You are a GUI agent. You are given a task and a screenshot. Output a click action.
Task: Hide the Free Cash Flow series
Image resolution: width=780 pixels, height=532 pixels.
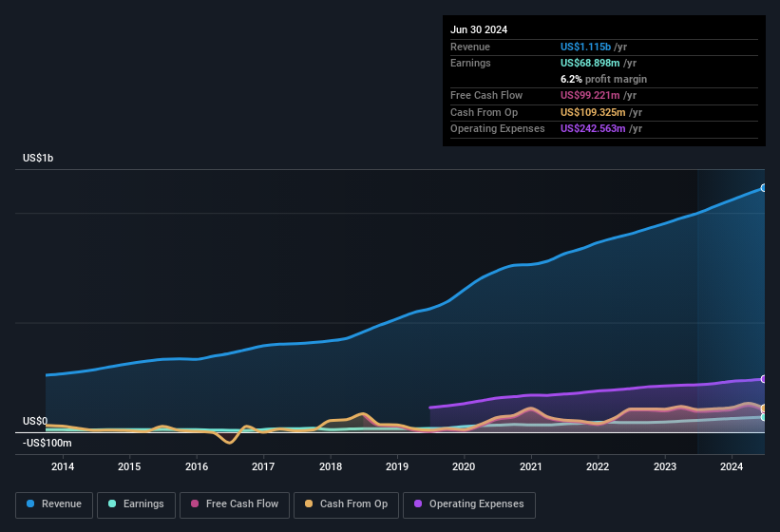coord(235,505)
